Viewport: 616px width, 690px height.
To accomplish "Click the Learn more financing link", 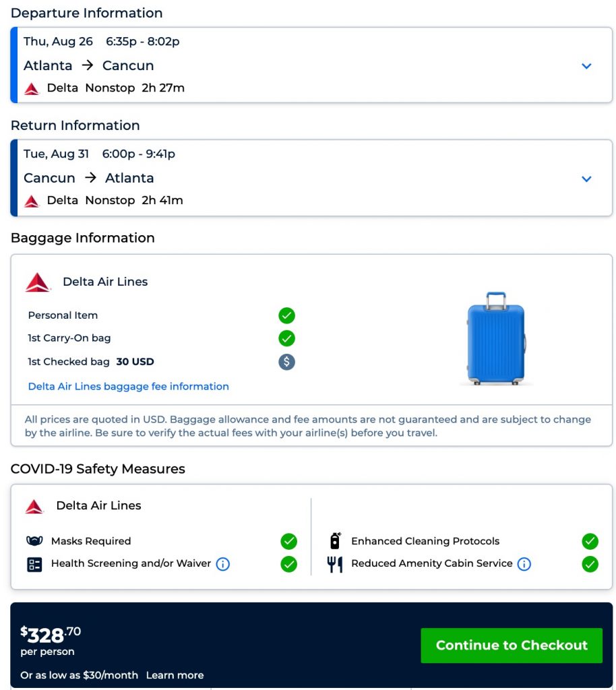I will pos(175,675).
